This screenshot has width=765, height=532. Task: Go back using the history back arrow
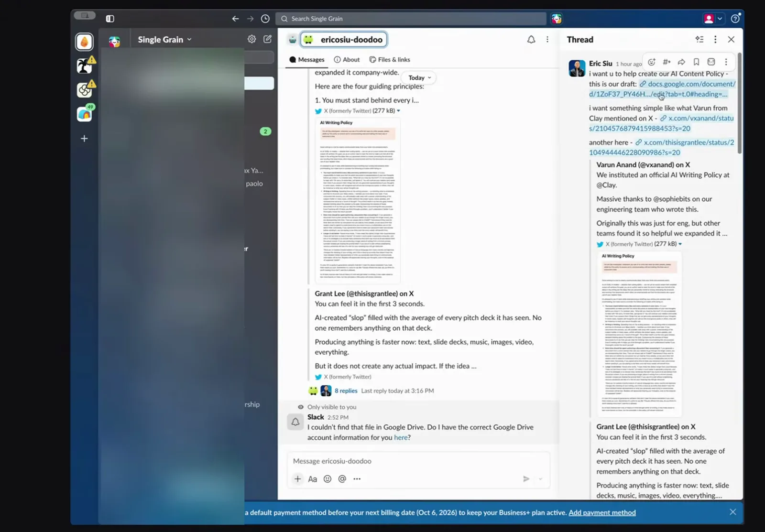point(235,19)
